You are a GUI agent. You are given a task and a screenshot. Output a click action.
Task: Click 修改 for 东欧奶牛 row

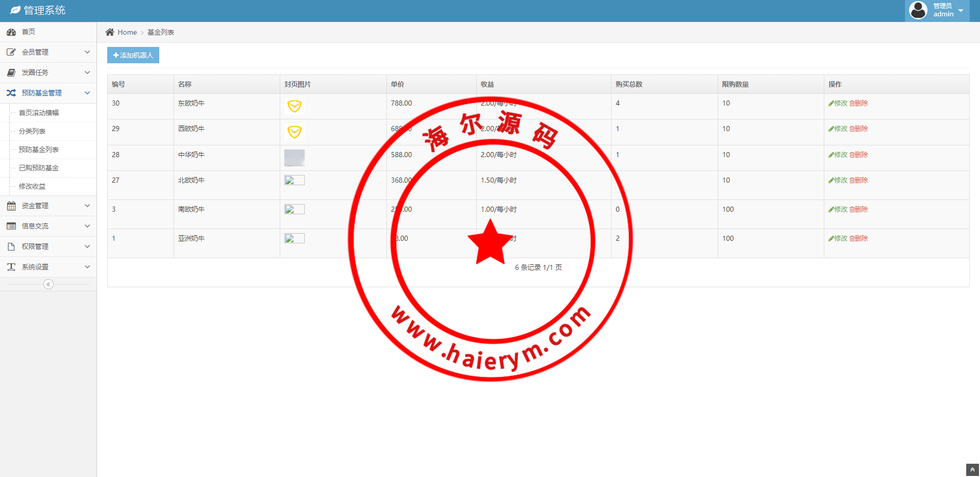(838, 103)
